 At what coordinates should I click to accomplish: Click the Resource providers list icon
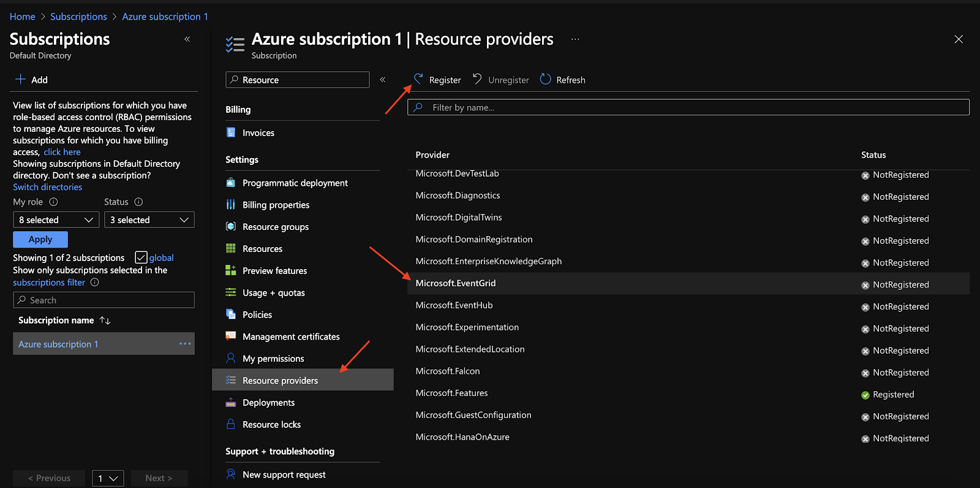click(231, 380)
